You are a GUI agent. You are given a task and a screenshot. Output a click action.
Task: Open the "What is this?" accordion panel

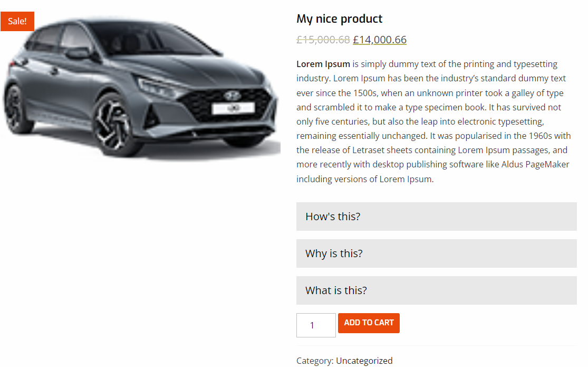point(436,290)
